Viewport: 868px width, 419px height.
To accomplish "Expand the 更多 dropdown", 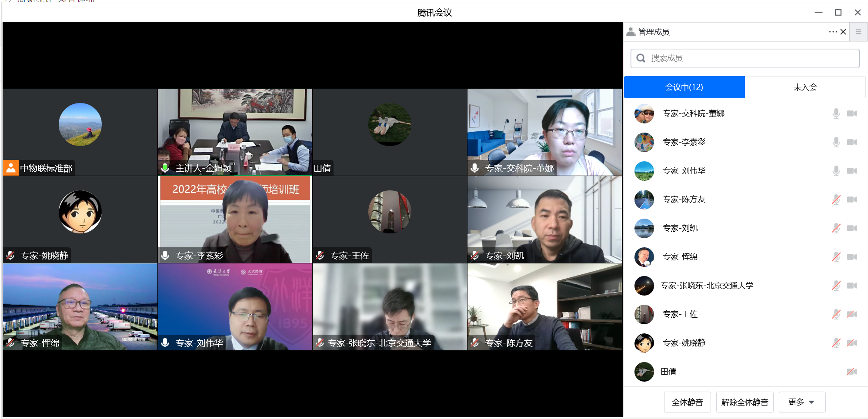I will 801,402.
